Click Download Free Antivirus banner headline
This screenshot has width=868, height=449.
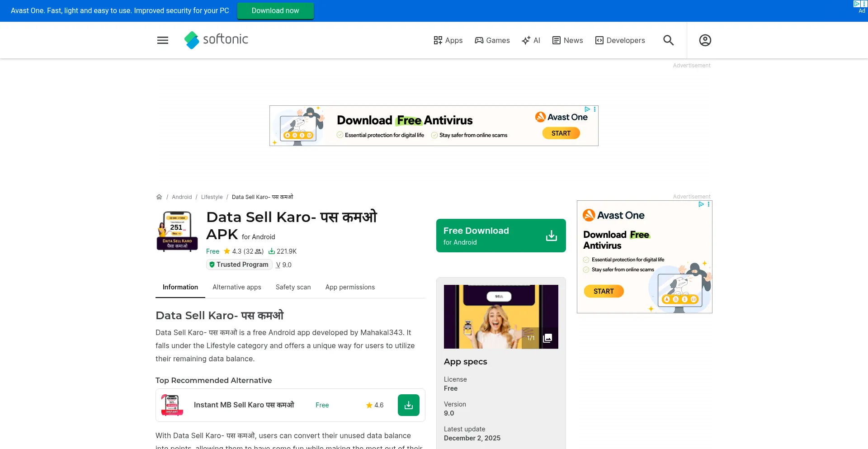pos(405,120)
